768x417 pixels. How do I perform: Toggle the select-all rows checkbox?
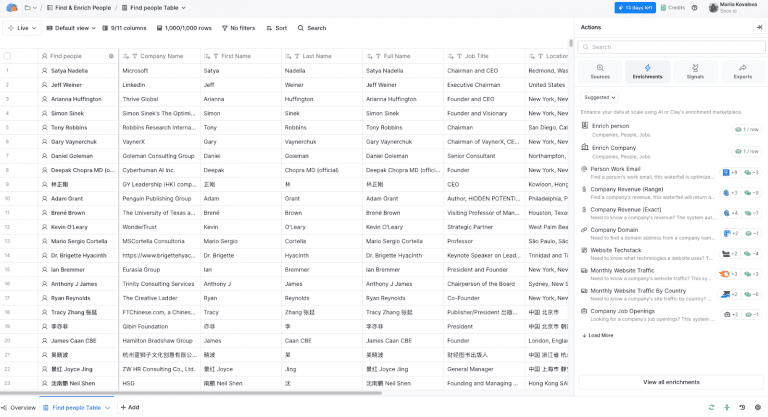[7, 56]
